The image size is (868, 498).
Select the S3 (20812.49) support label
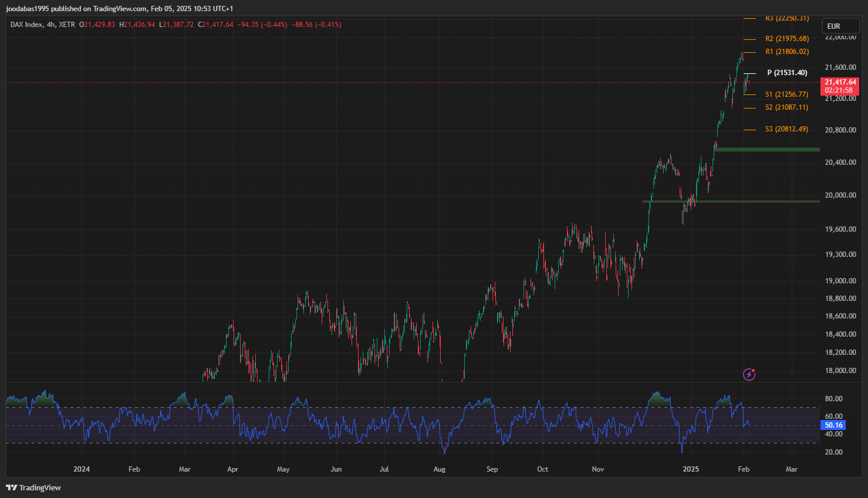pyautogui.click(x=786, y=129)
